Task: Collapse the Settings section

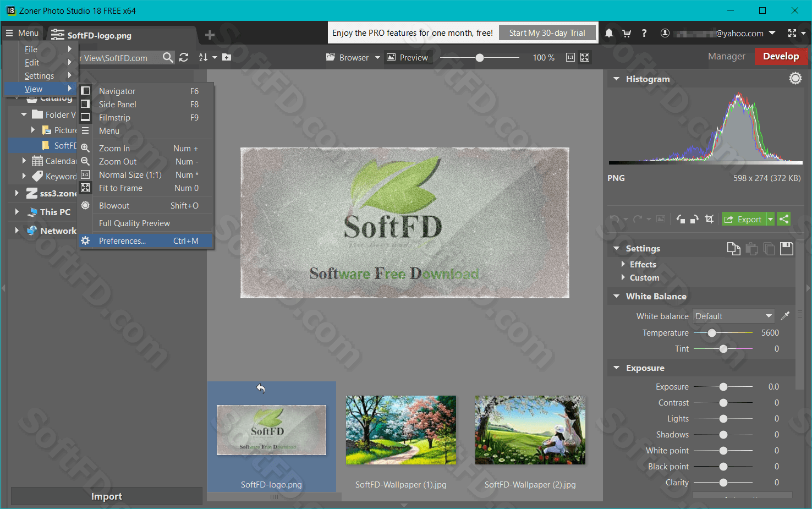Action: click(x=617, y=249)
